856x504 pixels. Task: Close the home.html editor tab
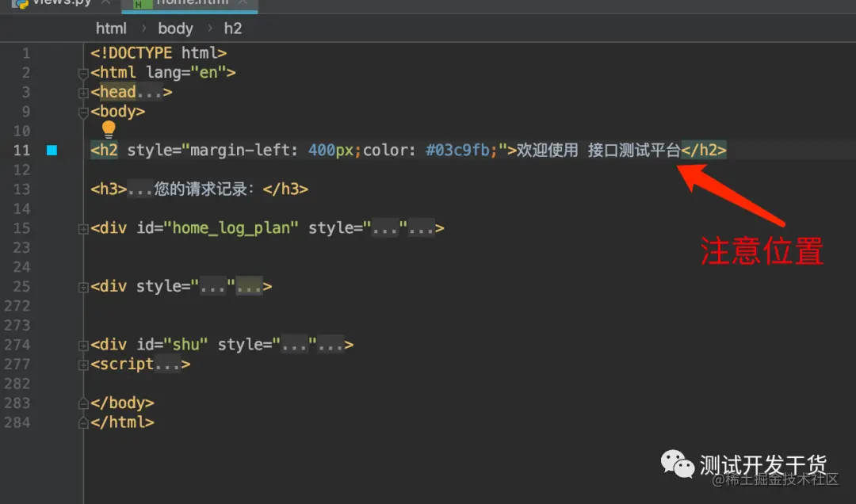244,2
